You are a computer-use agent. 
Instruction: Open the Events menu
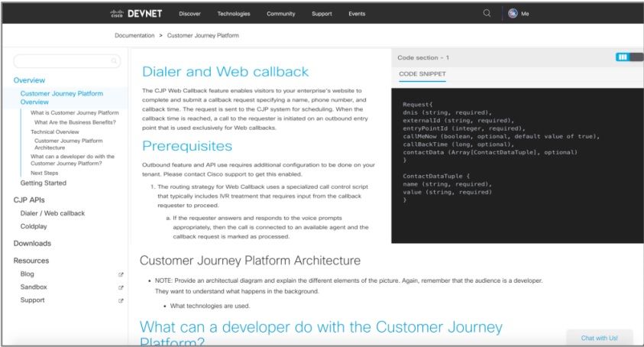pyautogui.click(x=357, y=14)
